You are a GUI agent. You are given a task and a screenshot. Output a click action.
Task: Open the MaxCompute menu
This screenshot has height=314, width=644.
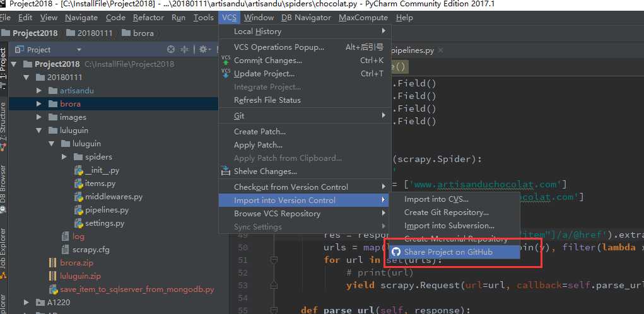(363, 18)
